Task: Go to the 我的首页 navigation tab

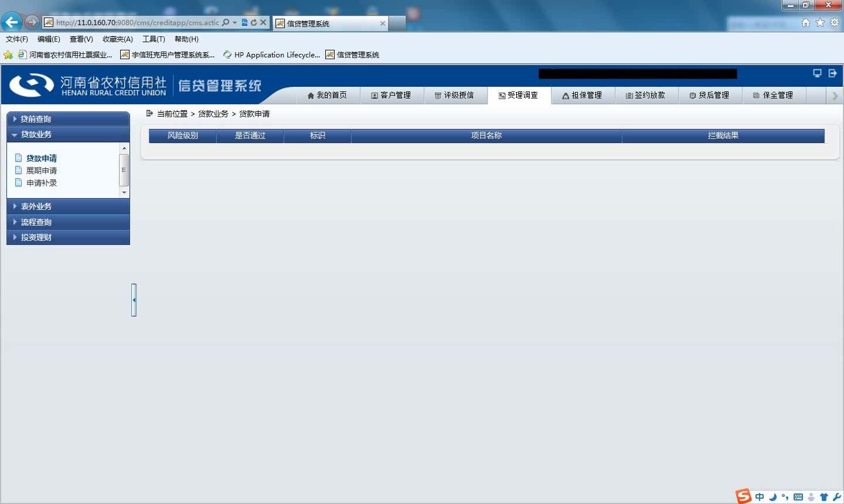Action: point(327,95)
